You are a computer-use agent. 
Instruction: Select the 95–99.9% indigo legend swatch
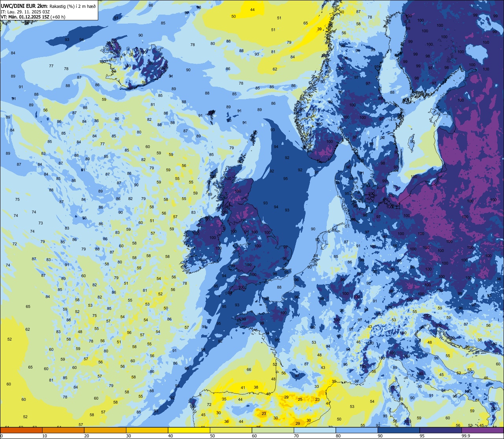pos(441,430)
